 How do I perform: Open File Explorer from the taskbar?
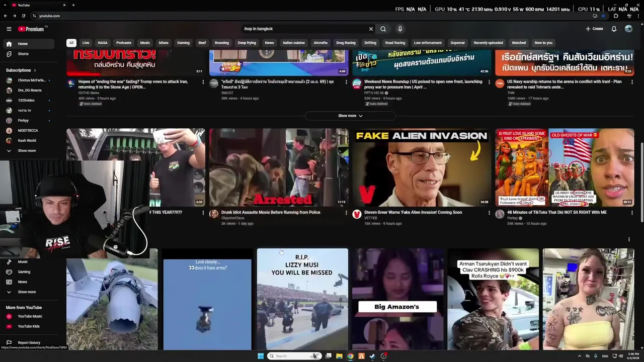click(x=340, y=356)
